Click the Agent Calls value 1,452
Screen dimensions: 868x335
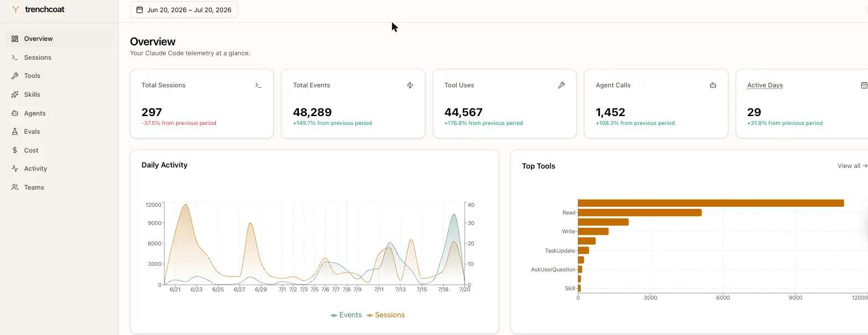(x=611, y=112)
